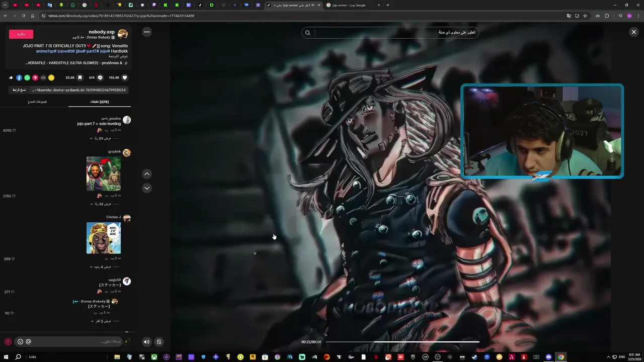
Task: Open nobody.xxp profile avatar
Action: click(x=123, y=34)
